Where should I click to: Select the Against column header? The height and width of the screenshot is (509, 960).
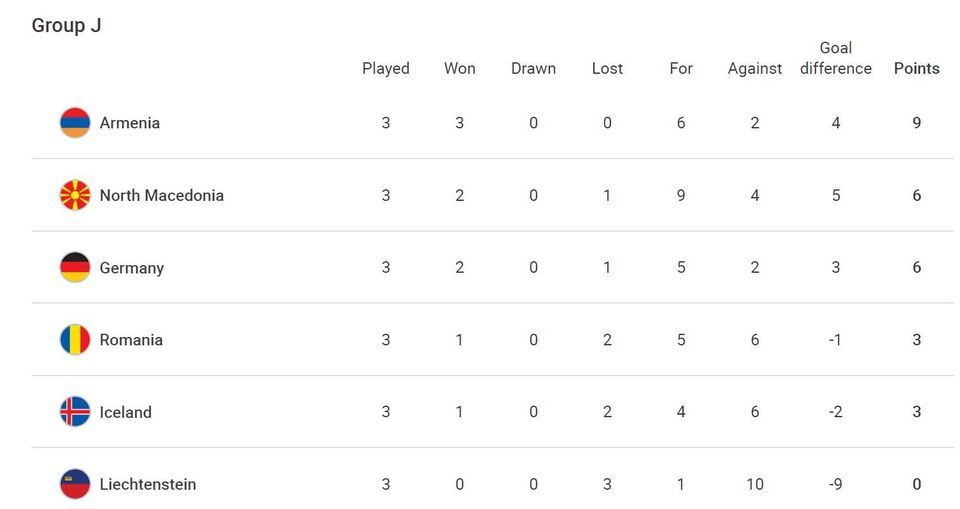point(755,69)
